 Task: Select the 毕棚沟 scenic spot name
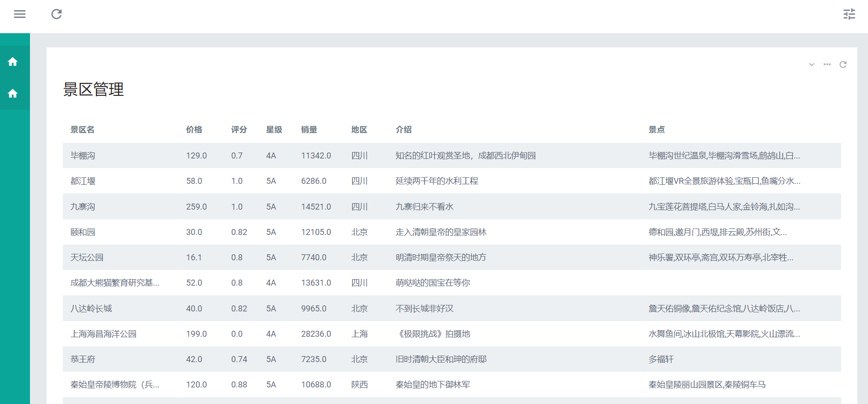(83, 156)
